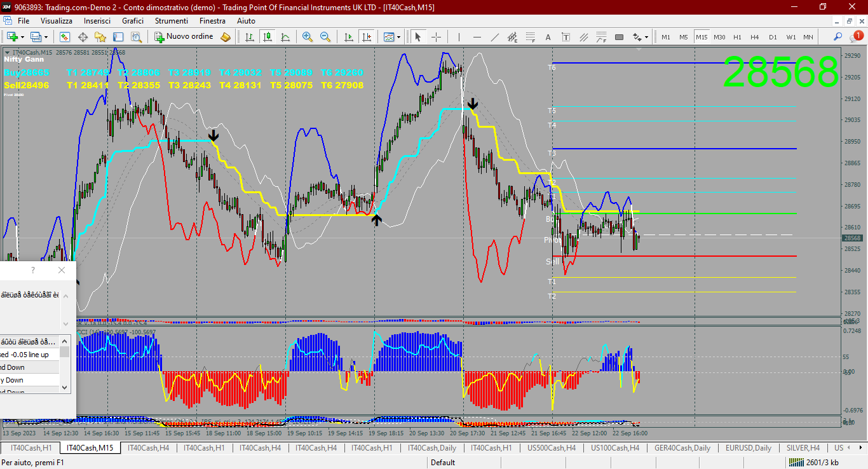Select the equidistant channel tool
Image resolution: width=868 pixels, height=469 pixels.
pos(512,37)
